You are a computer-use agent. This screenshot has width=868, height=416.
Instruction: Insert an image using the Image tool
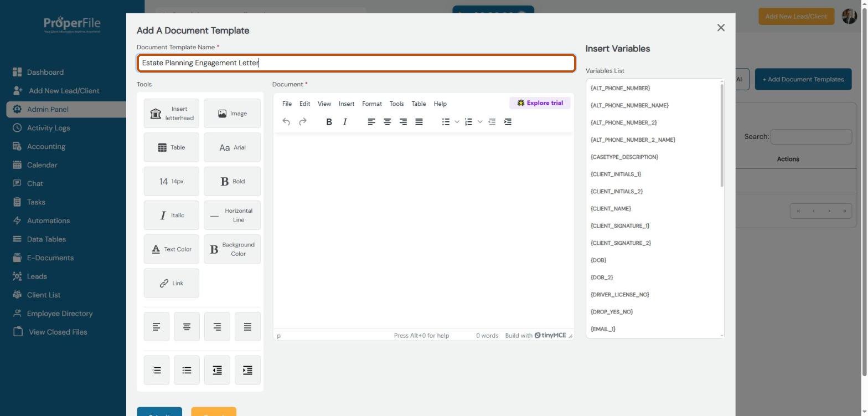232,114
